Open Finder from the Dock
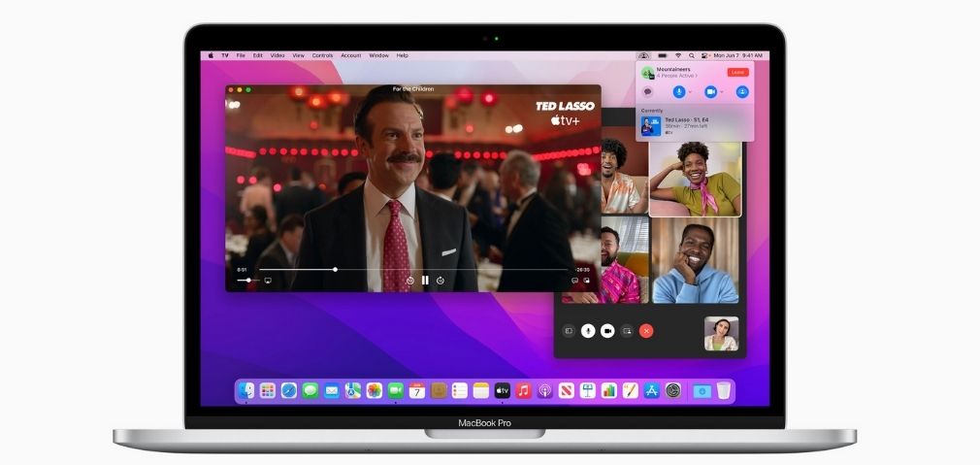This screenshot has height=465, width=980. pos(246,391)
